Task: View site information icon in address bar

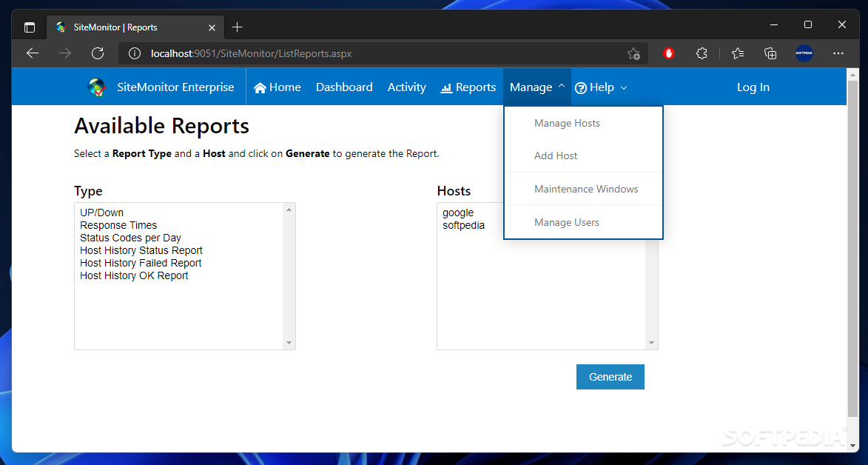Action: [x=135, y=54]
